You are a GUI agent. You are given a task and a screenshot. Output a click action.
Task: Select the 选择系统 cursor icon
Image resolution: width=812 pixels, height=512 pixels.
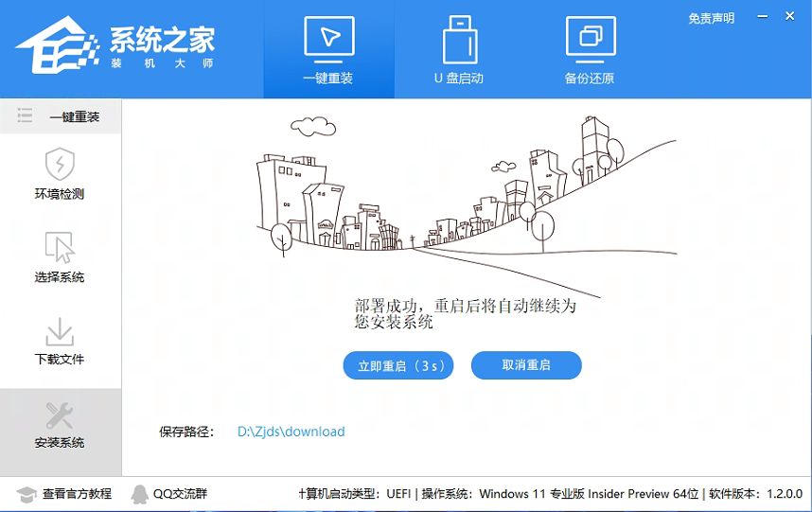pos(60,247)
